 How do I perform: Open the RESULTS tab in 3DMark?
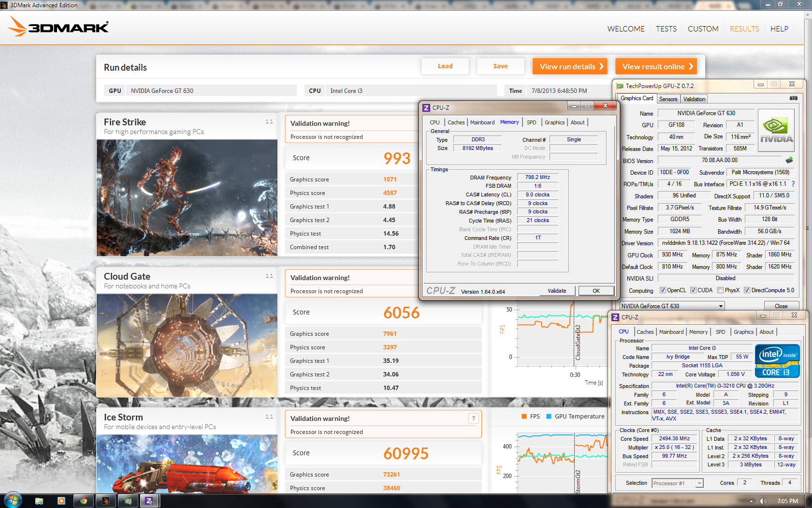coord(744,29)
